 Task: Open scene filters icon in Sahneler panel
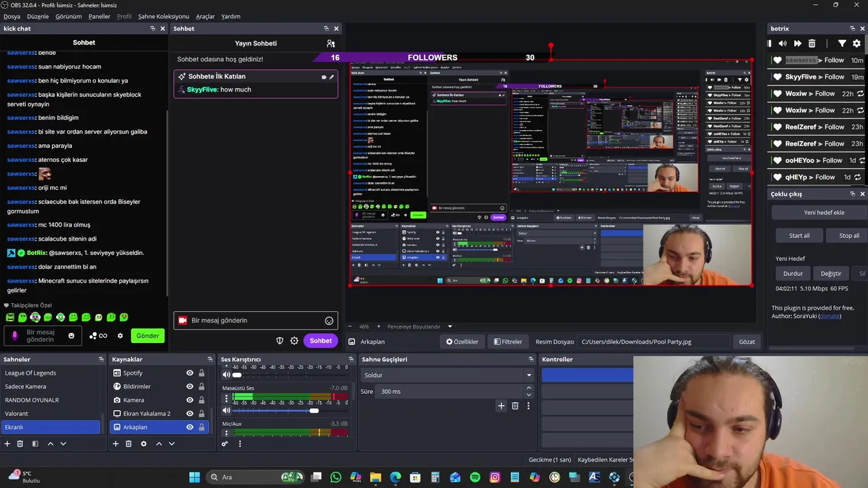pos(35,444)
